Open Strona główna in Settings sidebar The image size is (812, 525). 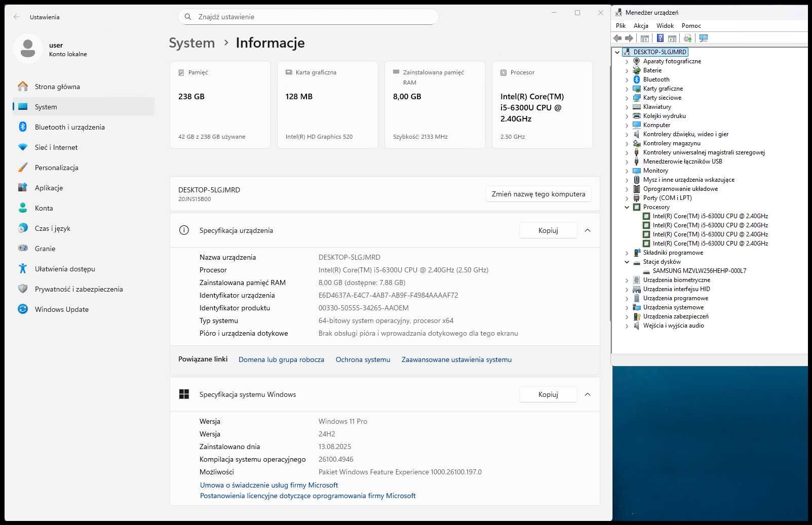84,87
